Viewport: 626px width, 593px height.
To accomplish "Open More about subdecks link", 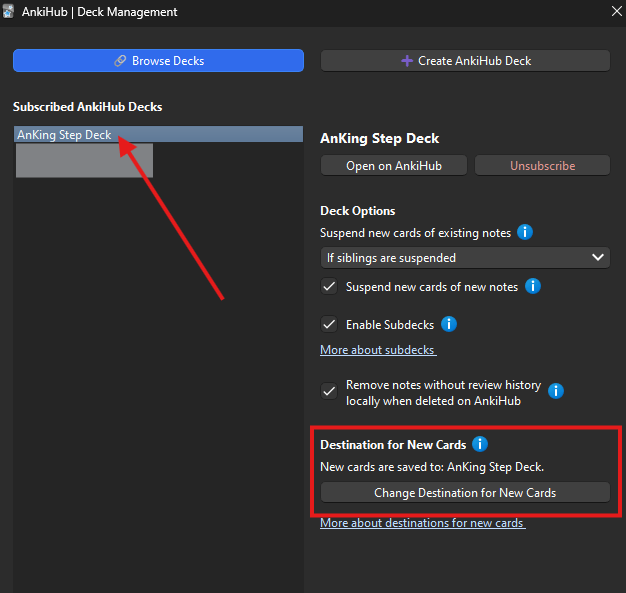I will [378, 350].
